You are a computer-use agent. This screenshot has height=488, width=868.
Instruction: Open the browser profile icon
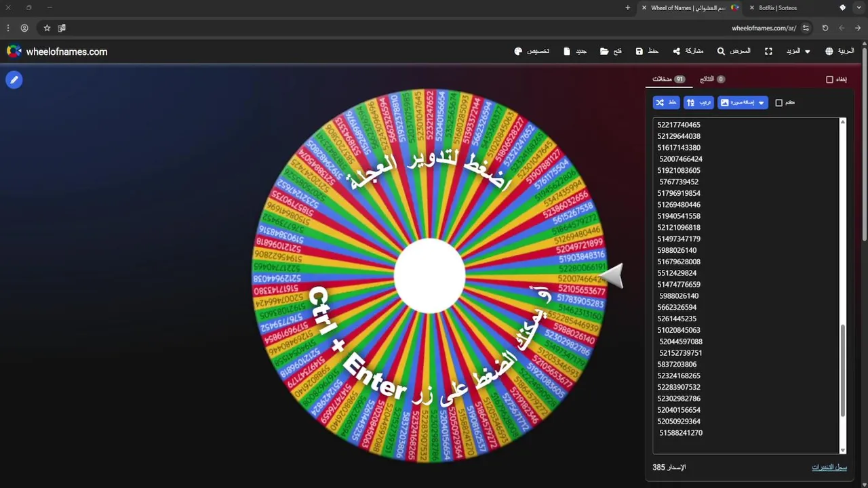[24, 28]
